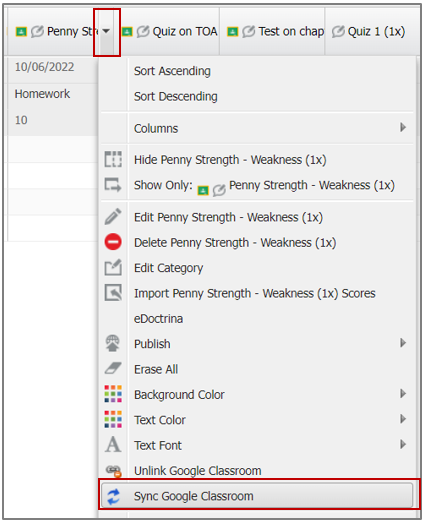Expand the Publish submenu arrow
Image resolution: width=425 pixels, height=523 pixels.
[x=403, y=343]
